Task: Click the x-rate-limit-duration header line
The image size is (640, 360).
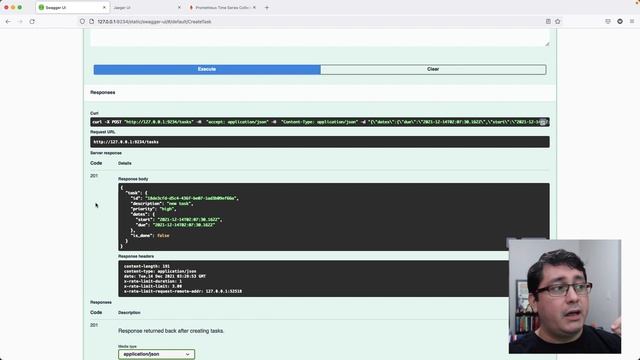Action: tap(153, 281)
